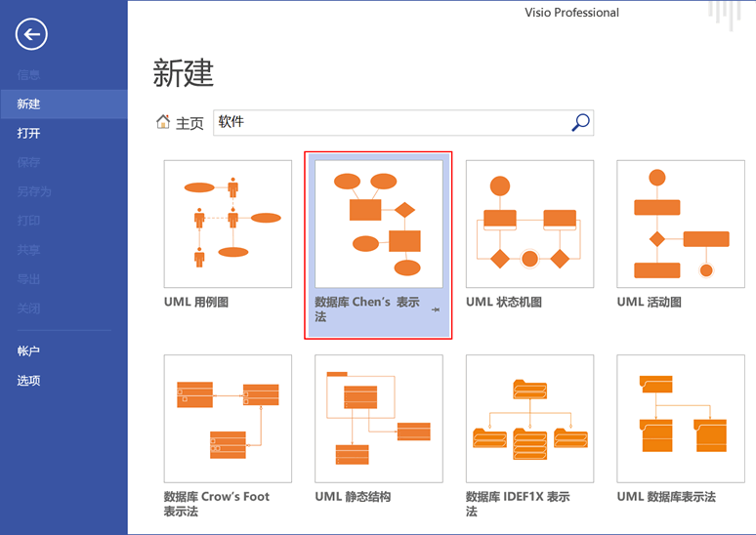This screenshot has height=535, width=756.
Task: Click the magnifier search icon
Action: [580, 122]
